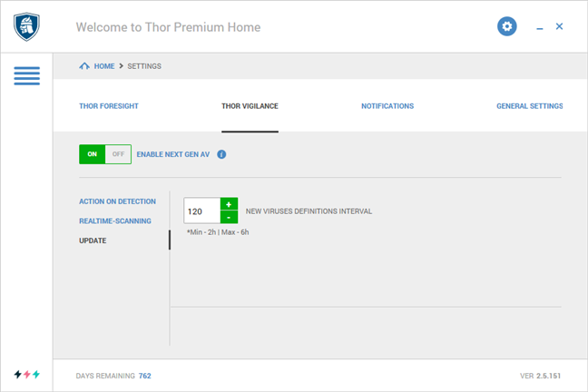Click the home breadcrumb icon
This screenshot has height=392, width=588.
pyautogui.click(x=84, y=66)
